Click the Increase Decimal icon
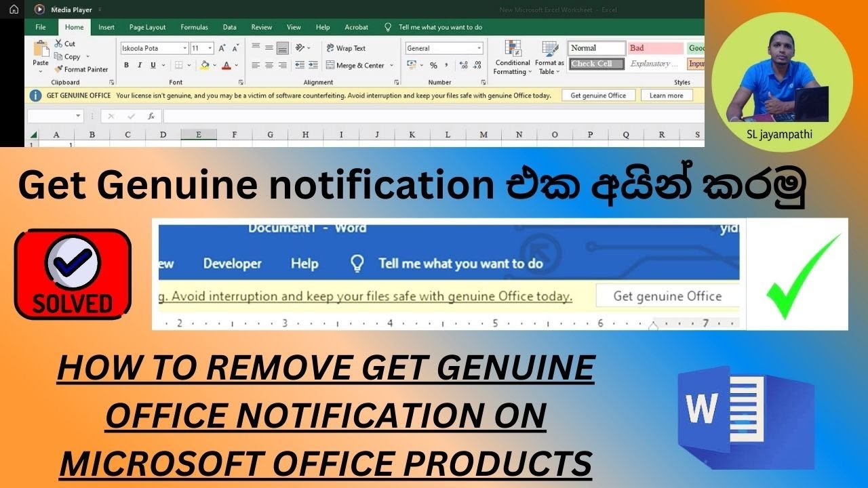This screenshot has height=488, width=868. 464,65
